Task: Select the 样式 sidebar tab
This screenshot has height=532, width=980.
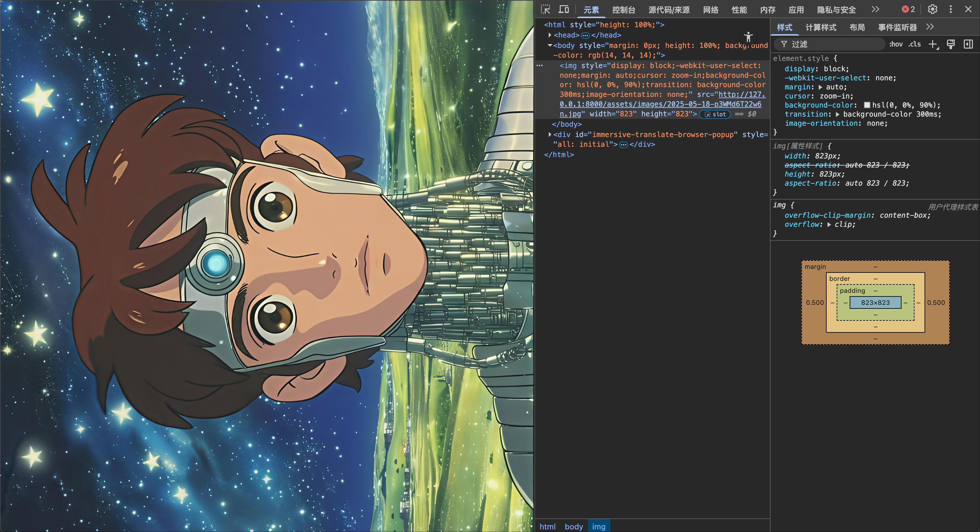Action: pyautogui.click(x=784, y=27)
